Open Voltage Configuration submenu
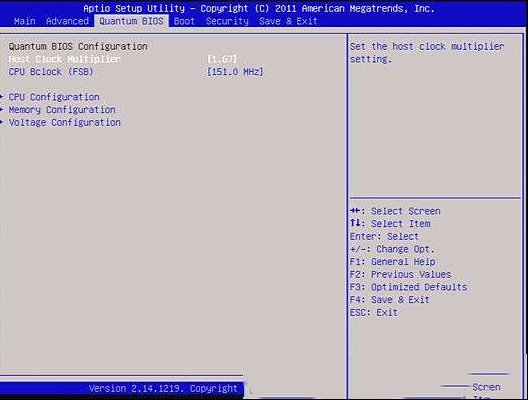Viewport: 528px width, 400px height. 65,122
